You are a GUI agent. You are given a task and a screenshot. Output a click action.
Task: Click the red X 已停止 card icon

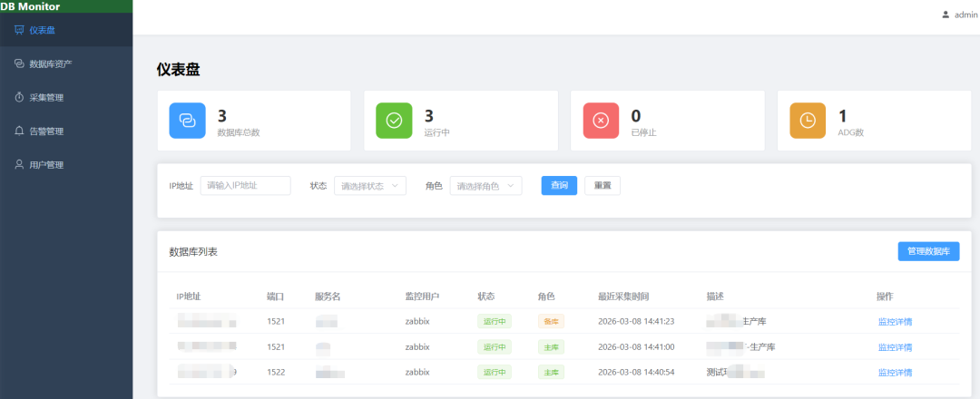pos(601,121)
